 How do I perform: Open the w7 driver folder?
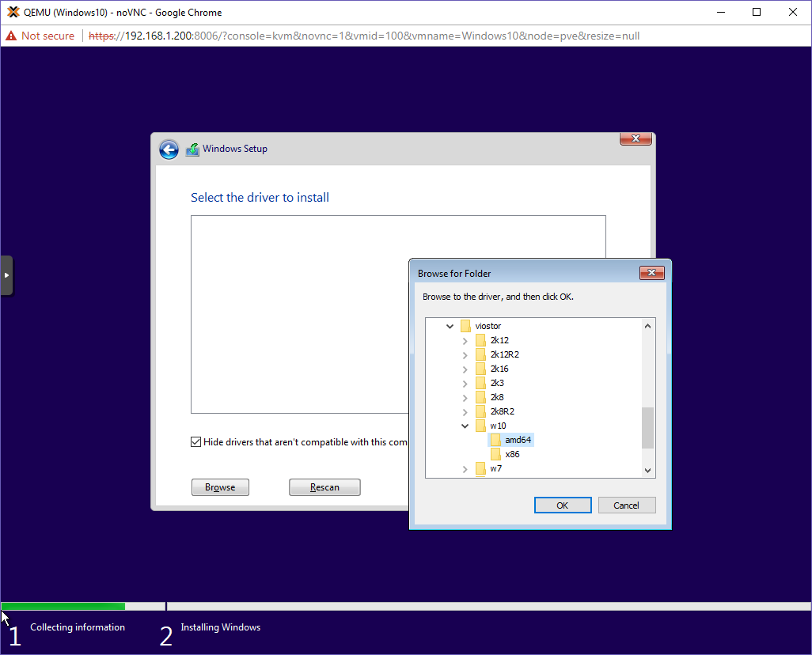click(x=496, y=468)
